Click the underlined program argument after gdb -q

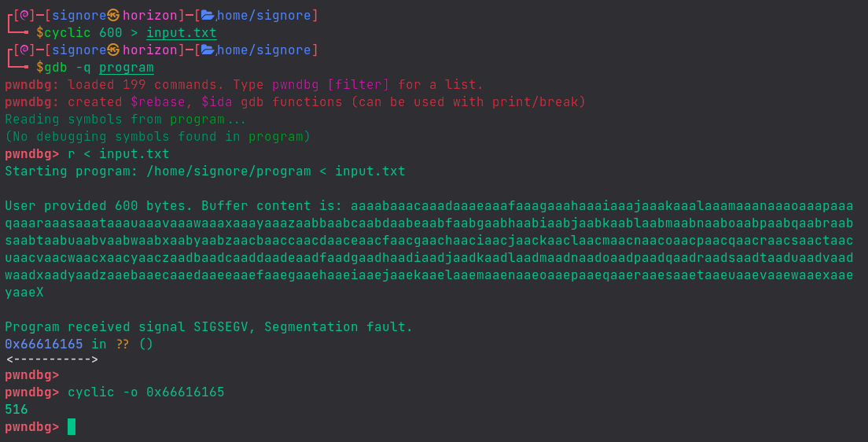127,68
